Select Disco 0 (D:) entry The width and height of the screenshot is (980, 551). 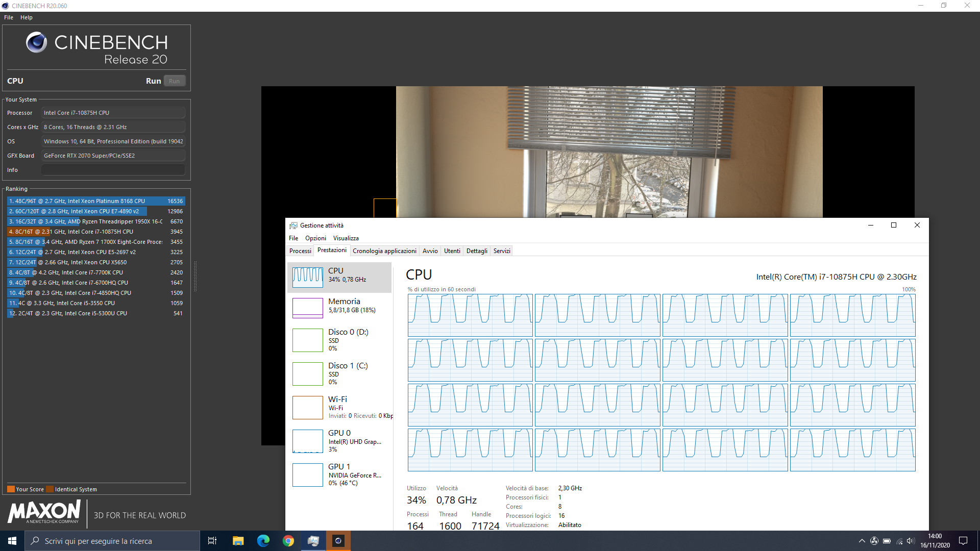(x=339, y=340)
